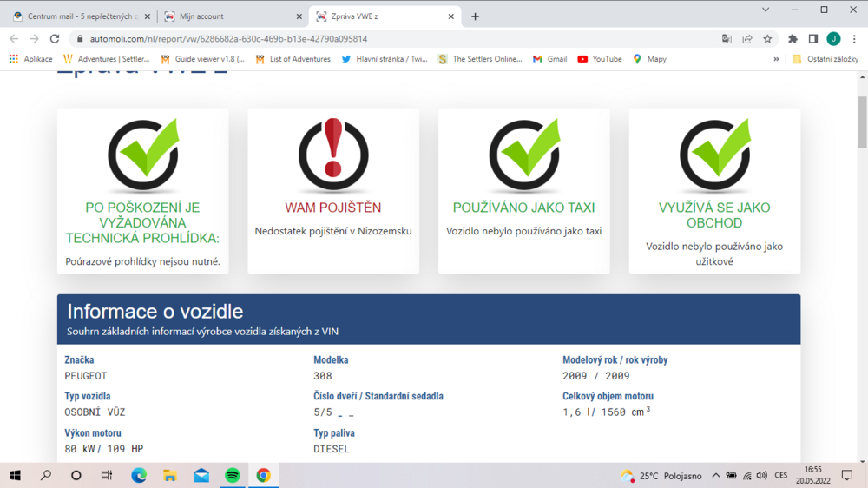Open The Settlers Online bookmark
The image size is (868, 488).
point(479,59)
